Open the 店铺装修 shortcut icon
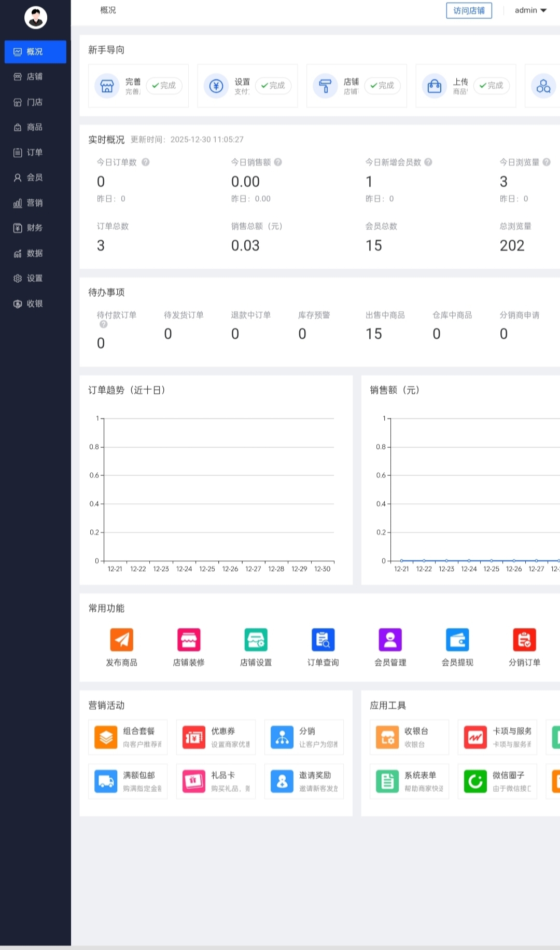The width and height of the screenshot is (560, 950). (x=189, y=639)
